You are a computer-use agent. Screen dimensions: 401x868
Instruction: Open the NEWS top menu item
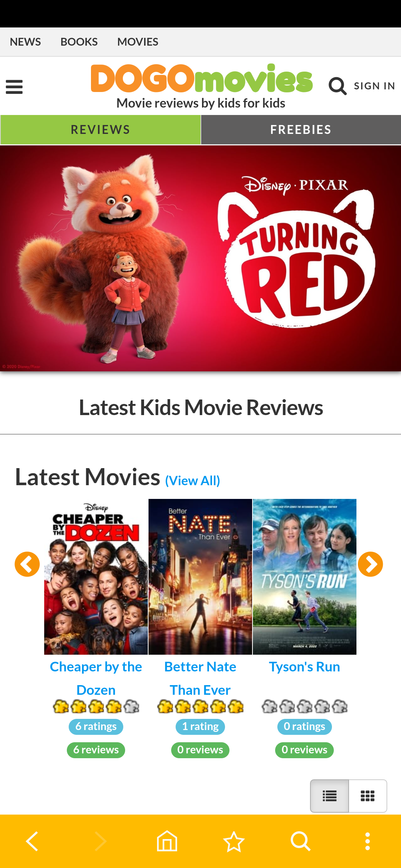25,42
